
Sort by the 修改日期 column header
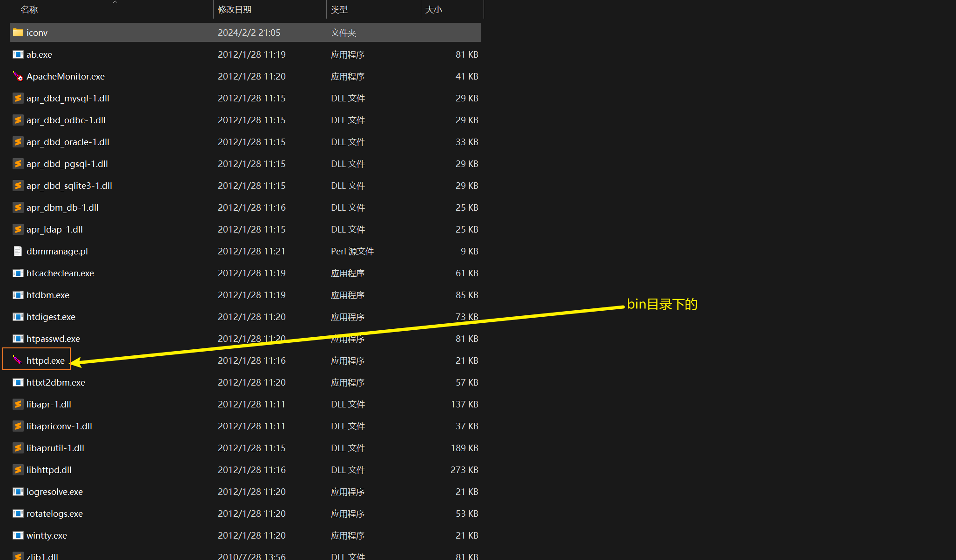(x=235, y=10)
